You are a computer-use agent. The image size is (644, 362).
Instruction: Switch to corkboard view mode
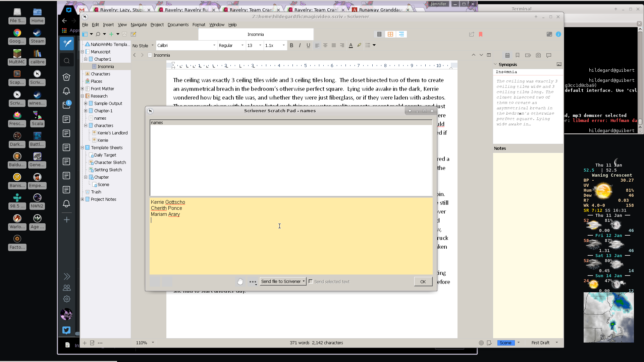(390, 34)
